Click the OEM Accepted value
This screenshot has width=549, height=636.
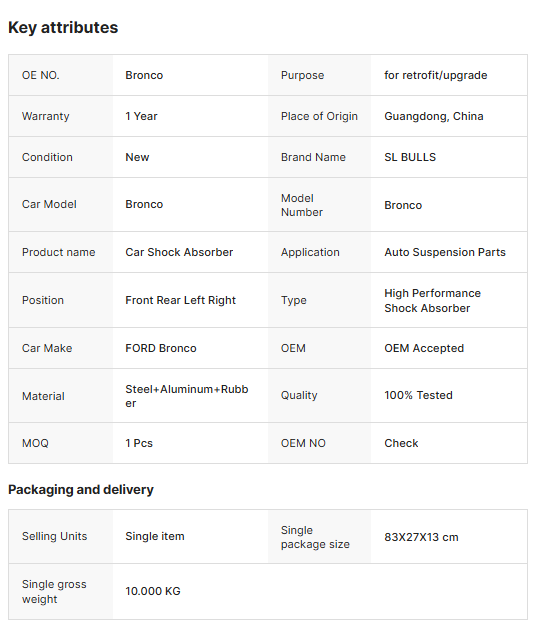(424, 348)
